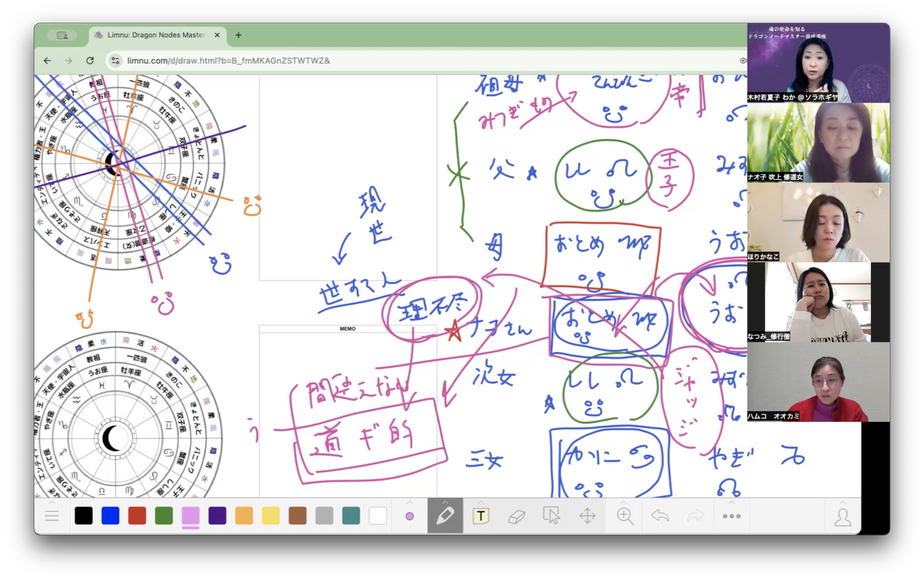Screen dimensions: 924x580
Task: Expand the pen size dot selector
Action: [x=409, y=516]
